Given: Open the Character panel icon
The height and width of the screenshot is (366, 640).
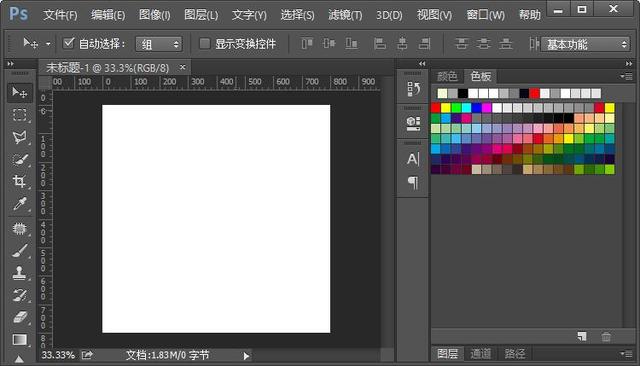Looking at the screenshot, I should 413,159.
